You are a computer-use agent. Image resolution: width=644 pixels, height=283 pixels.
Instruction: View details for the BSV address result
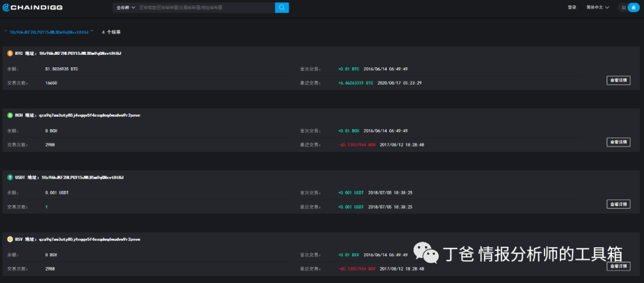[618, 266]
